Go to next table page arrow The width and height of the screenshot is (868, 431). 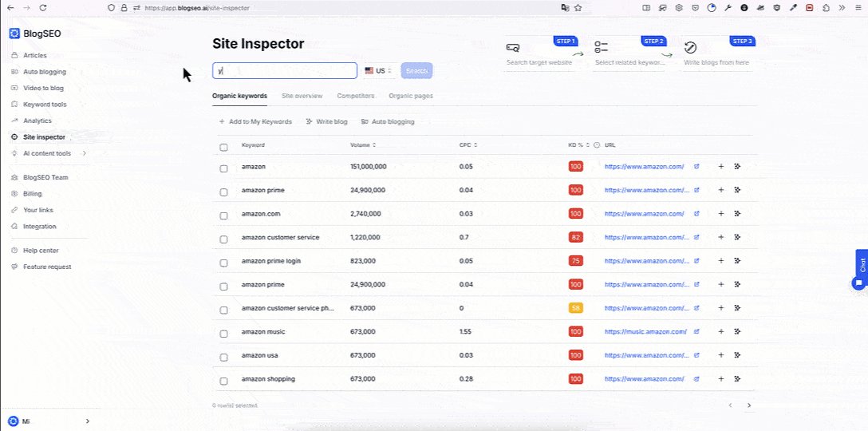point(749,405)
